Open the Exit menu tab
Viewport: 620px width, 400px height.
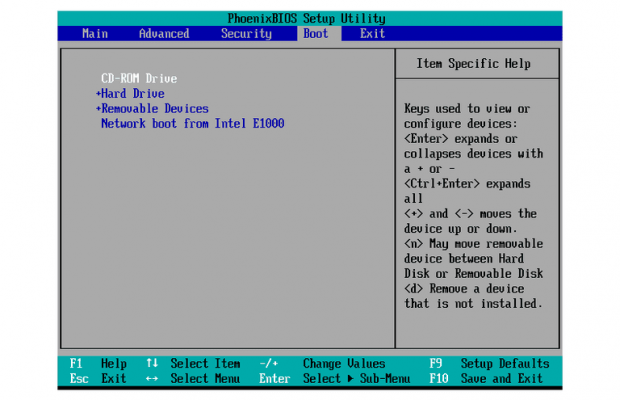click(372, 34)
